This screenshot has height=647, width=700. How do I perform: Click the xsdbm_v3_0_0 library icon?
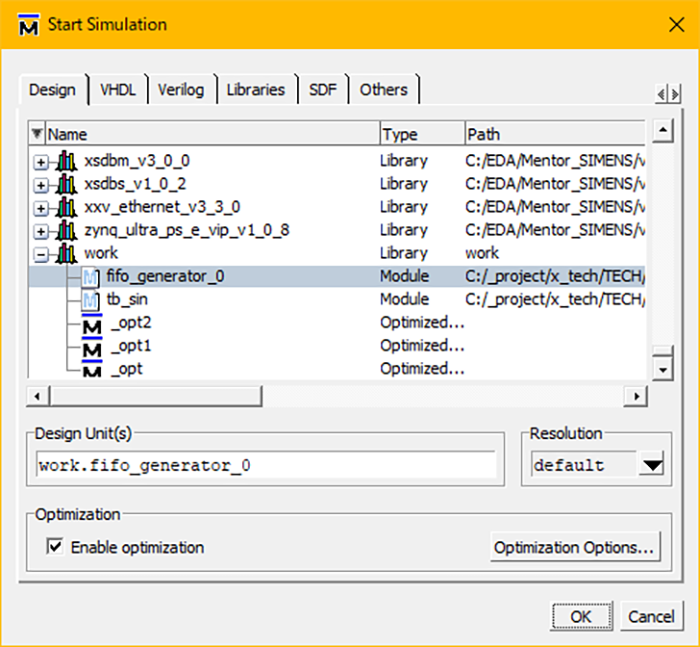click(x=66, y=161)
